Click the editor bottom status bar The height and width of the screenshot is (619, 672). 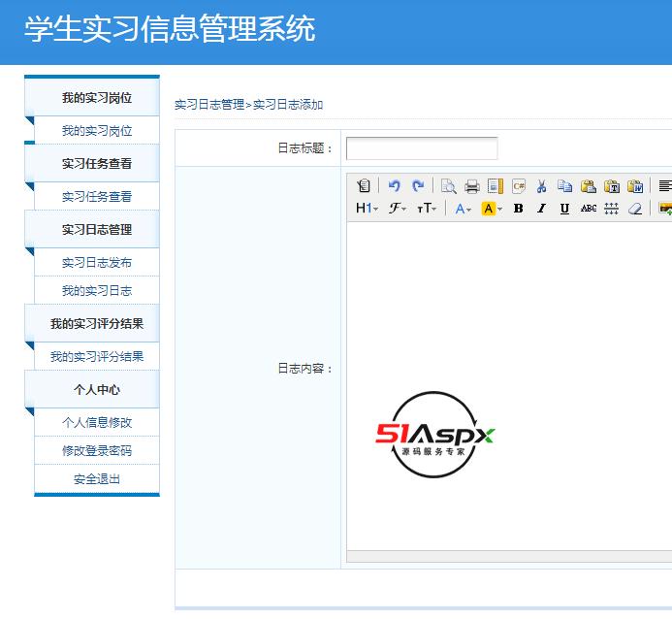point(509,556)
